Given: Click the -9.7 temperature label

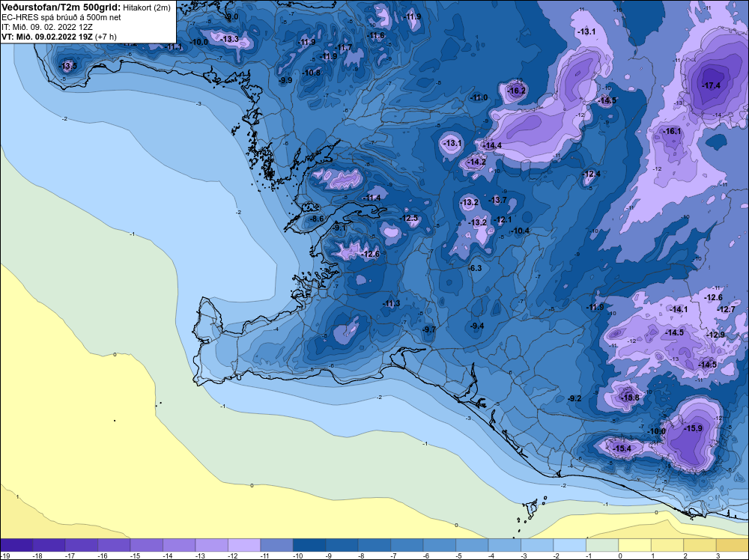Looking at the screenshot, I should [429, 329].
